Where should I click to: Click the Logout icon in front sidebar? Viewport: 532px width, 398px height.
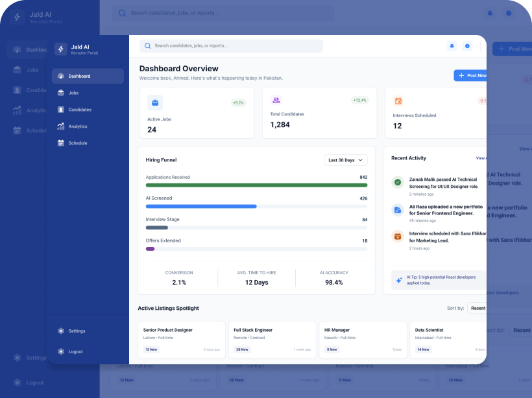[x=61, y=351]
